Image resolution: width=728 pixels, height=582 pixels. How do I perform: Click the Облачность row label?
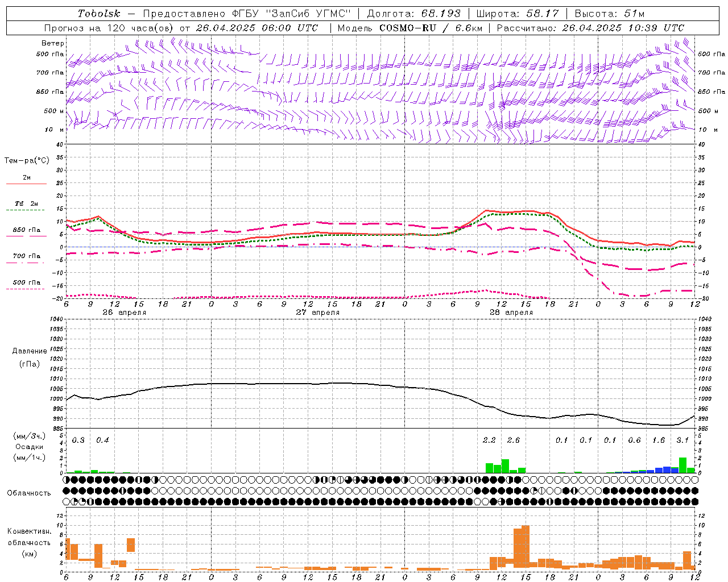[29, 493]
